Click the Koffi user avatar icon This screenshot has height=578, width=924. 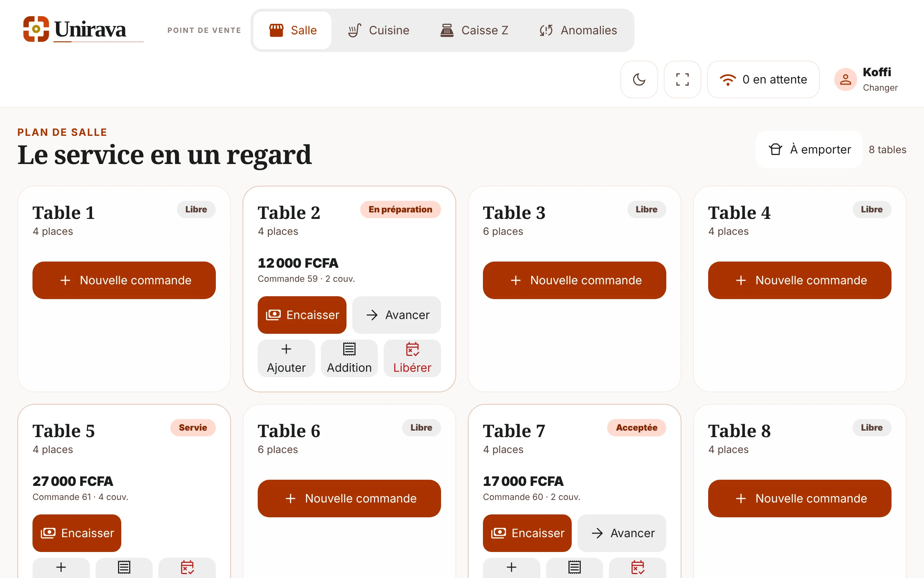(x=845, y=79)
